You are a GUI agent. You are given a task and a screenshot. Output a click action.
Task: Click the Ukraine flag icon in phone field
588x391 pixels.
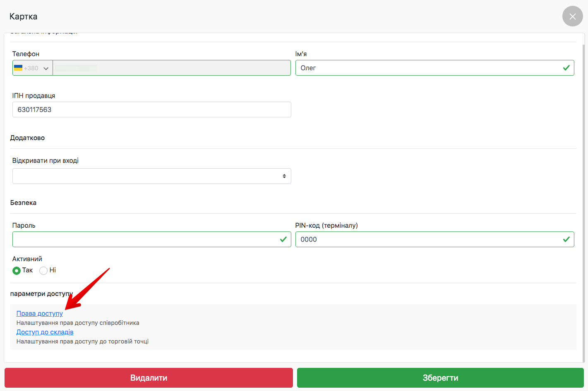pos(18,68)
